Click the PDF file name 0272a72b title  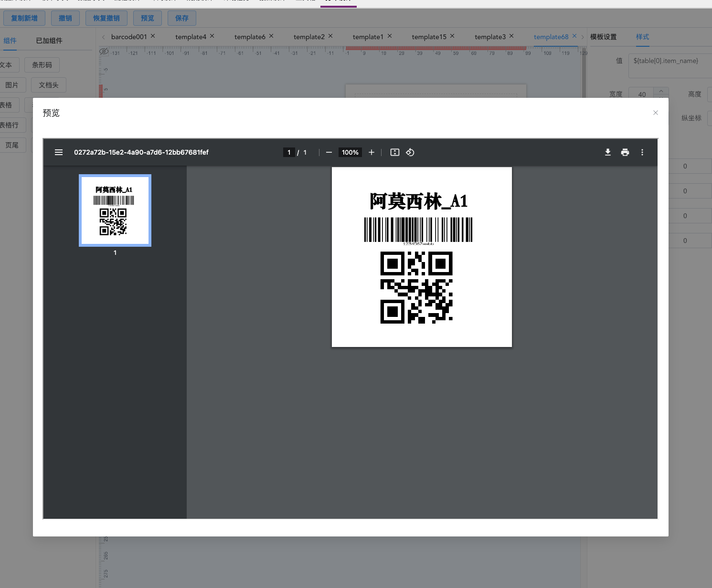click(x=141, y=152)
